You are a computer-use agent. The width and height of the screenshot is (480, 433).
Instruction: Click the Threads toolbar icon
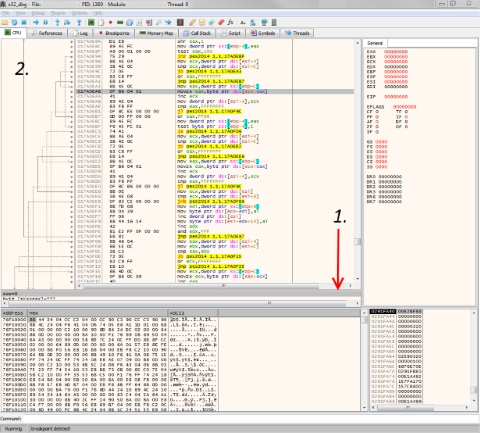(x=168, y=23)
